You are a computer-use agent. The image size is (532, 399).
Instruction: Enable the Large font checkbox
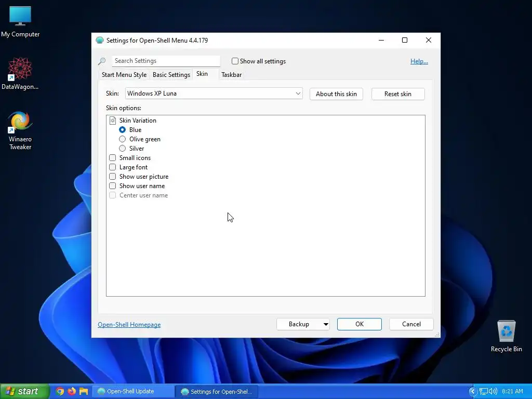(113, 167)
